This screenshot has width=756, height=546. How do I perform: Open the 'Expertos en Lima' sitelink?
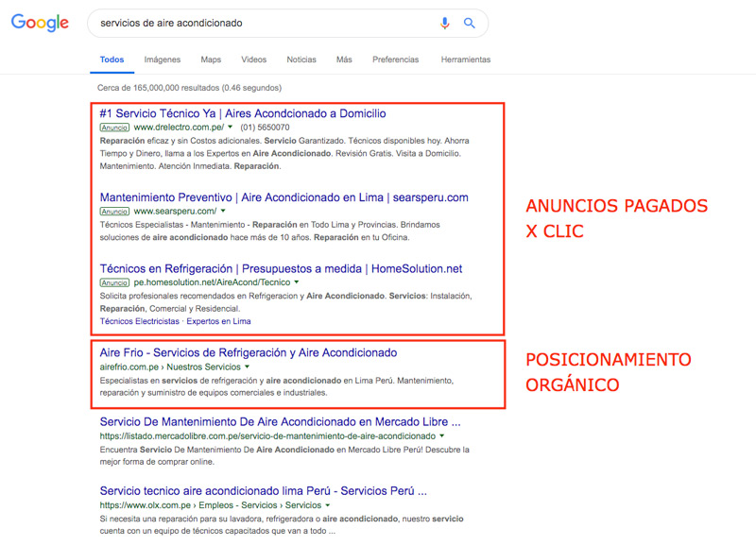(218, 321)
